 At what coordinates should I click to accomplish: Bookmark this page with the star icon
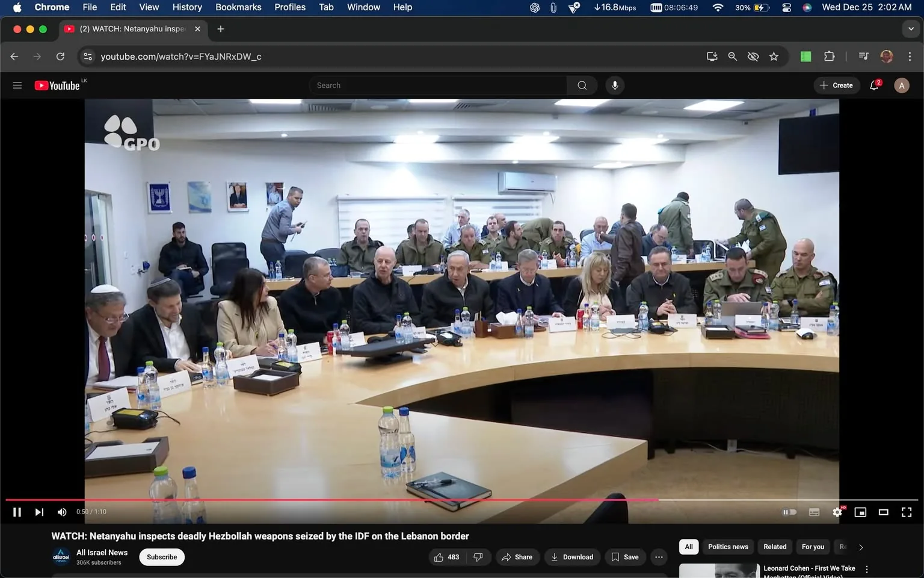point(774,56)
